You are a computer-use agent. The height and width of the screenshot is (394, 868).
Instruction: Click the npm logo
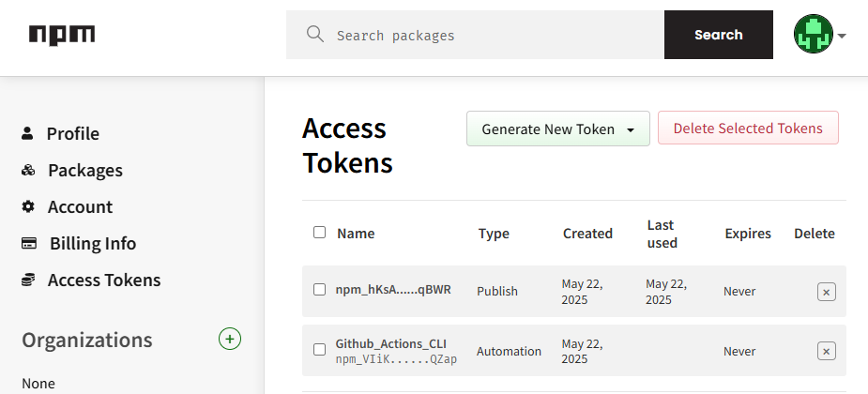pyautogui.click(x=62, y=36)
